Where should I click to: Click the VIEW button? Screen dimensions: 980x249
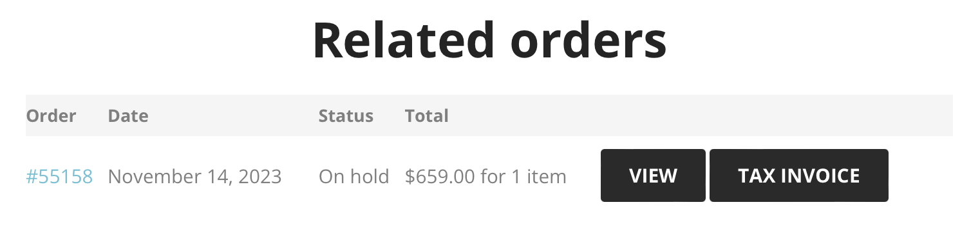coord(653,175)
